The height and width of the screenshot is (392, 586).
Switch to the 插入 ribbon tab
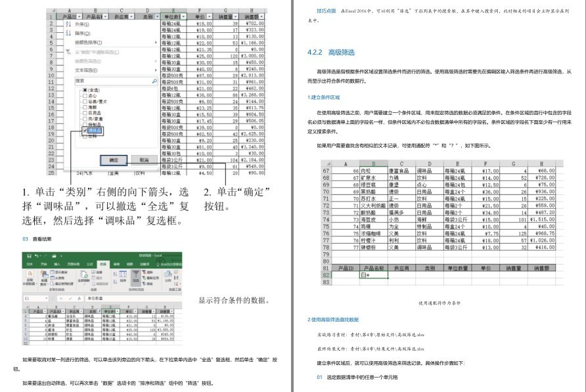[x=57, y=264]
